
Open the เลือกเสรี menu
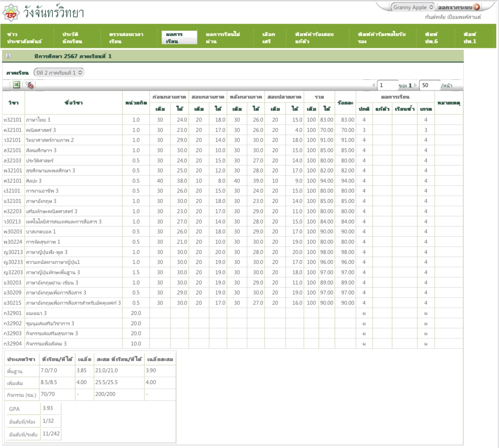[268, 38]
